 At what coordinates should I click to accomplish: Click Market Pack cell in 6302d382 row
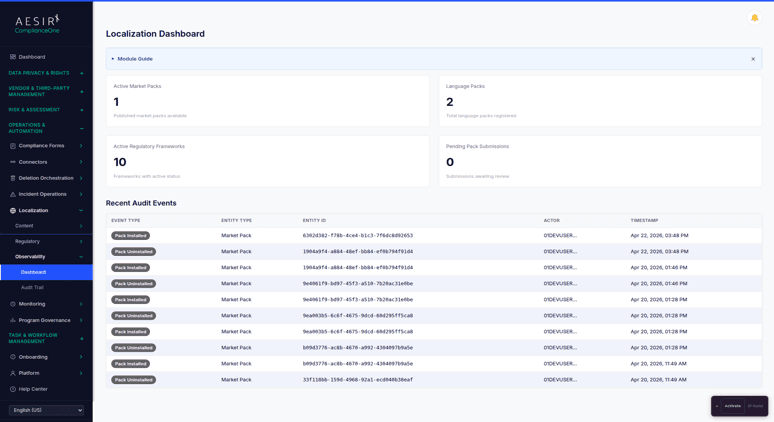tap(236, 235)
